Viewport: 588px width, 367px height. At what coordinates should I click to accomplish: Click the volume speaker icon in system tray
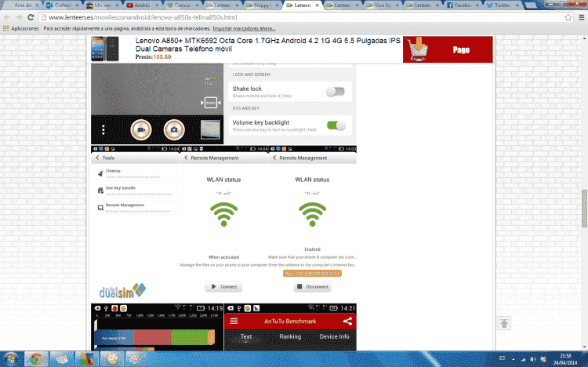pos(533,359)
